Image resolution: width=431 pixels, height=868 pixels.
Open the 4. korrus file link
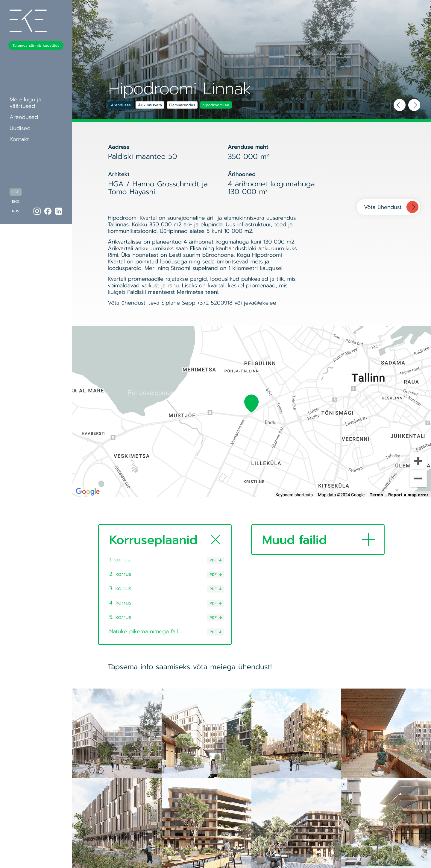(120, 603)
